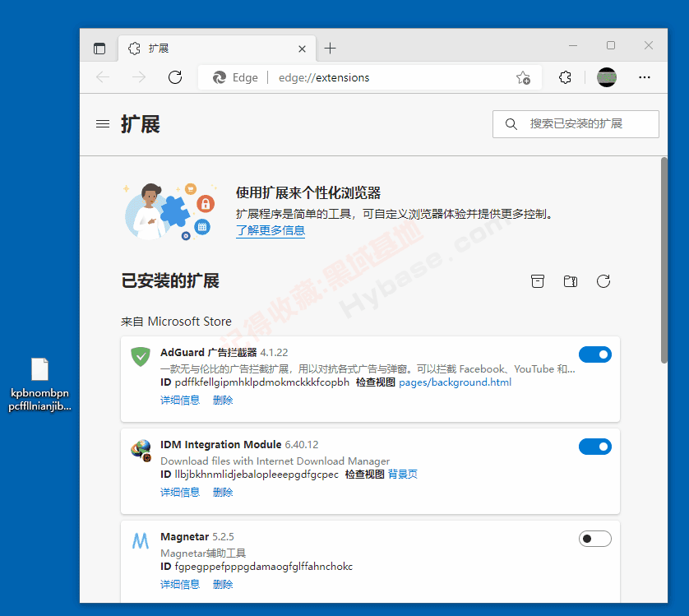This screenshot has height=616, width=689.
Task: Enable the Magnetar extension toggle
Action: click(x=595, y=539)
